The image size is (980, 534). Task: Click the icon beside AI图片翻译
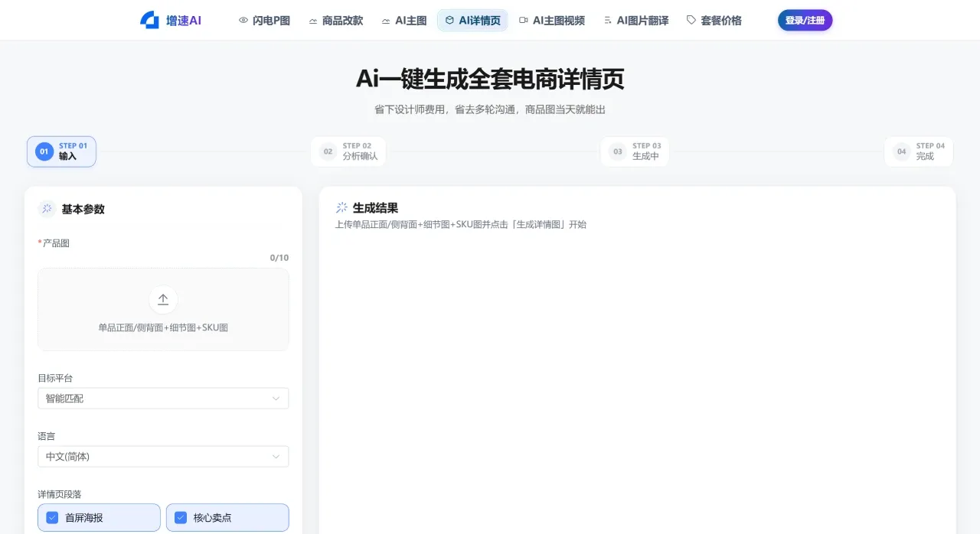(608, 21)
